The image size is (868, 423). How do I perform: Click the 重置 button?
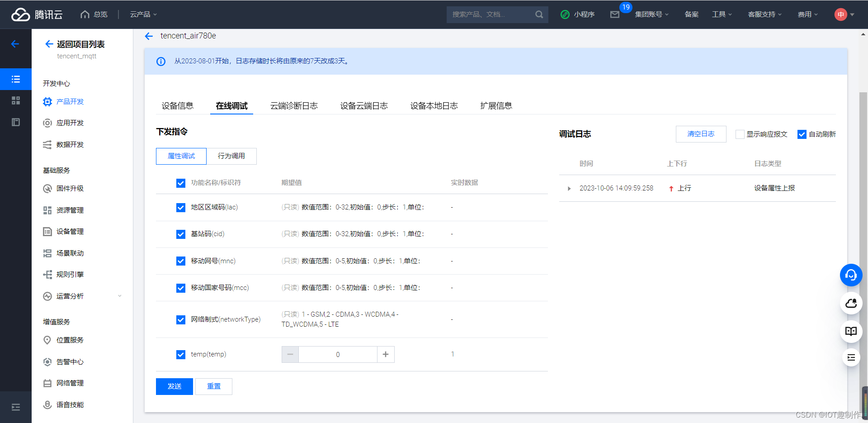(214, 386)
